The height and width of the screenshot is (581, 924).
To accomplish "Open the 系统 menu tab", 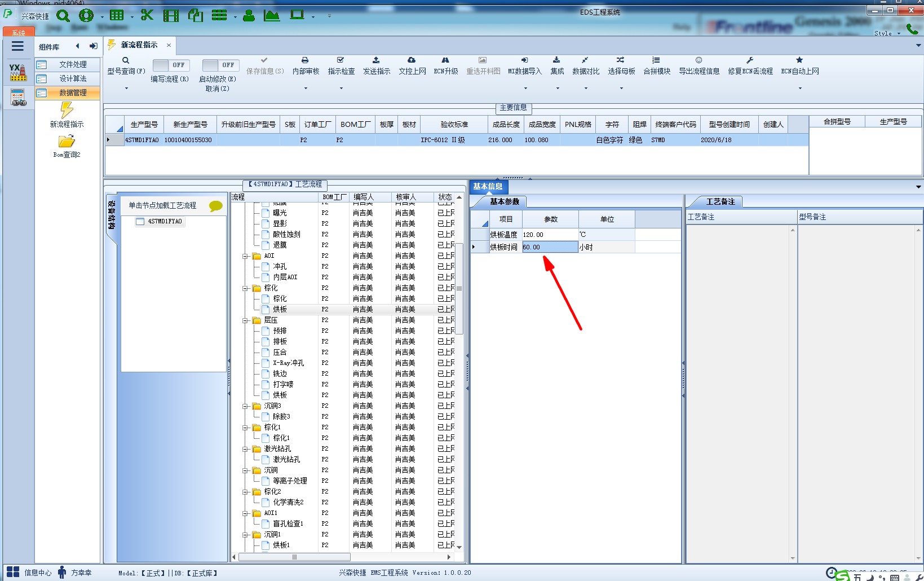I will pos(19,33).
